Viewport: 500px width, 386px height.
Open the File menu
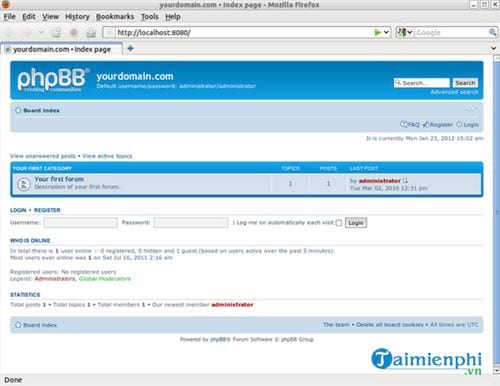click(10, 17)
